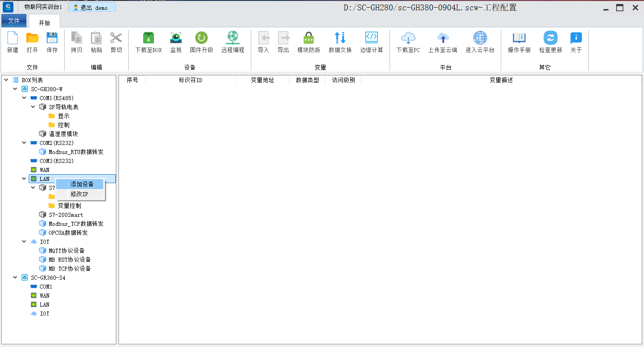The height and width of the screenshot is (347, 644).
Task: Upload project to cloud (上传至云端)
Action: tap(442, 39)
